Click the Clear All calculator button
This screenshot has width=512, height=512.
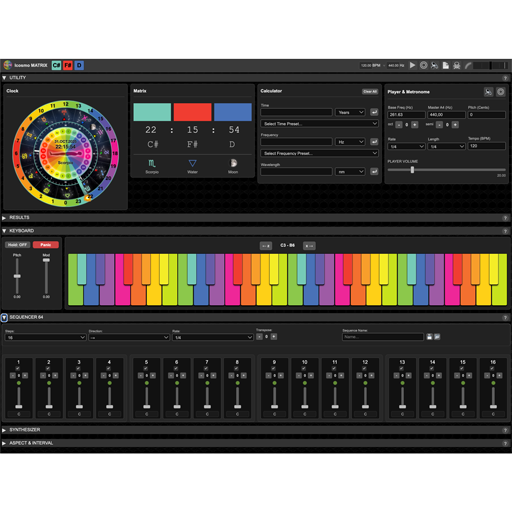click(x=370, y=92)
